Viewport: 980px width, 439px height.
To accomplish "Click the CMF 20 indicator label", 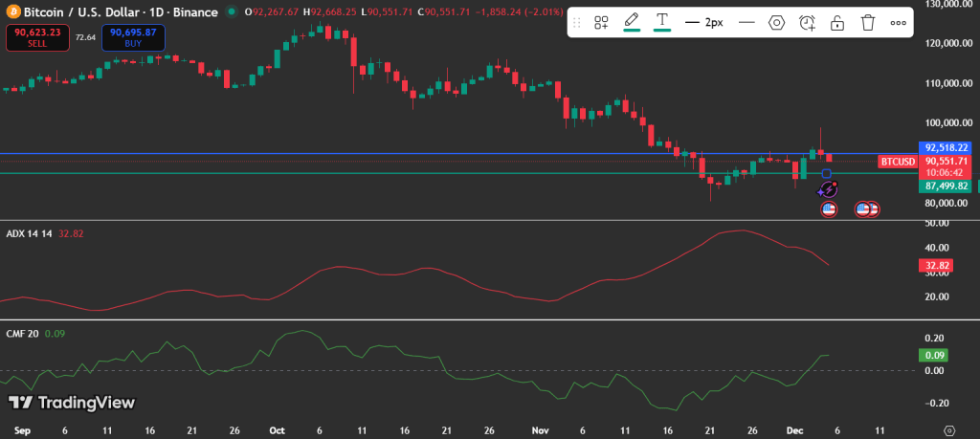I will [x=22, y=334].
